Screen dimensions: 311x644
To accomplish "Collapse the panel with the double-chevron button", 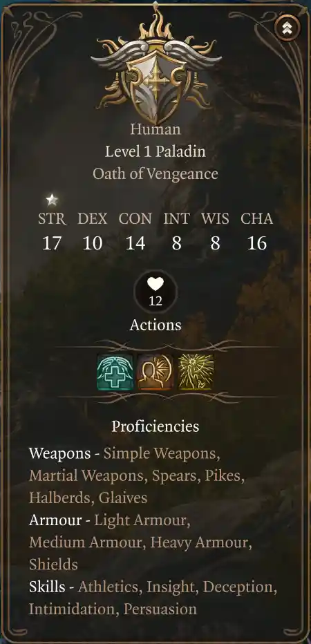I will [x=287, y=28].
